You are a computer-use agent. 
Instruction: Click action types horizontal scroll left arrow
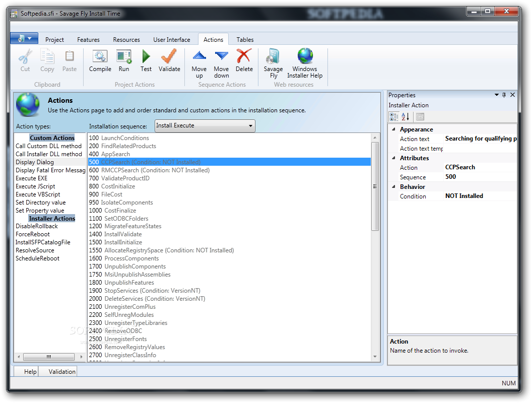click(x=18, y=357)
